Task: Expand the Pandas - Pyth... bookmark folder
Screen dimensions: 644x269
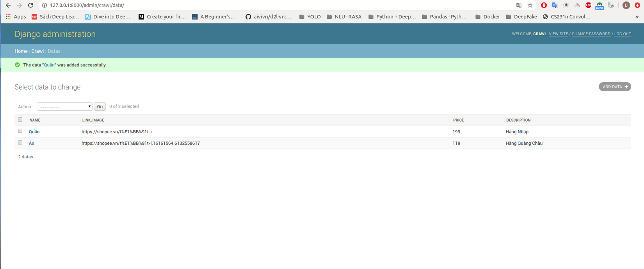Action: [444, 17]
